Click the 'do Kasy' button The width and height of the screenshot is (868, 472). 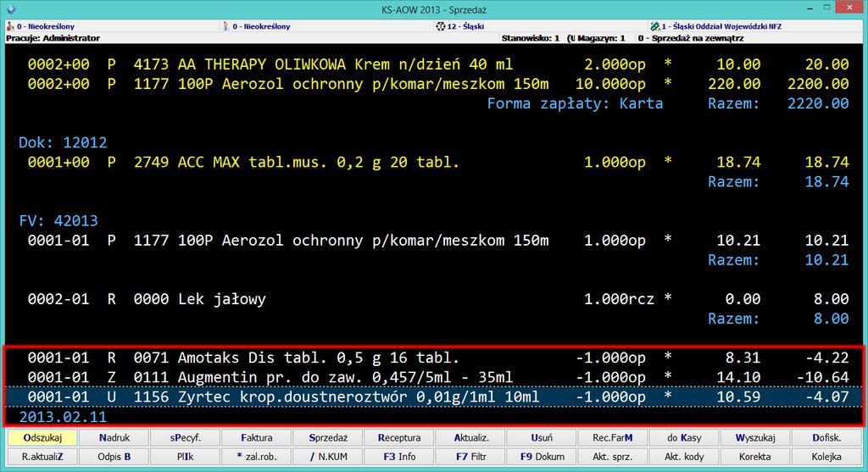tap(684, 438)
